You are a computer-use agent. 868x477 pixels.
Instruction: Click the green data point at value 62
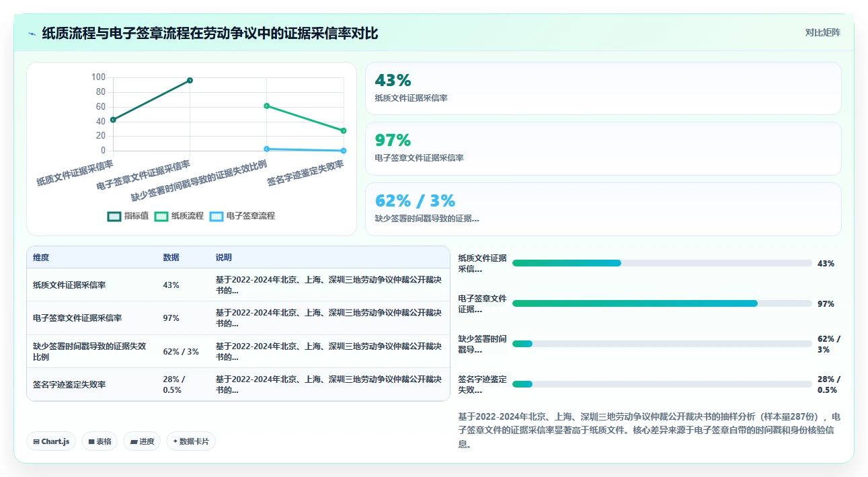[x=267, y=106]
